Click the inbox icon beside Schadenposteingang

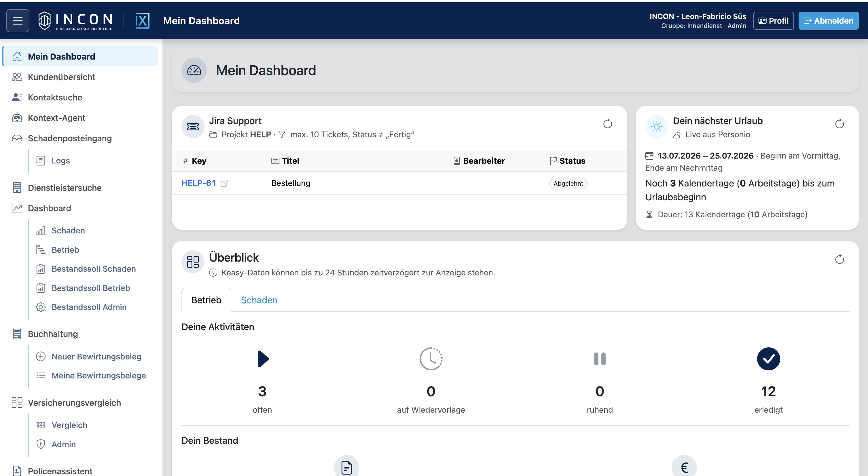[x=17, y=138]
